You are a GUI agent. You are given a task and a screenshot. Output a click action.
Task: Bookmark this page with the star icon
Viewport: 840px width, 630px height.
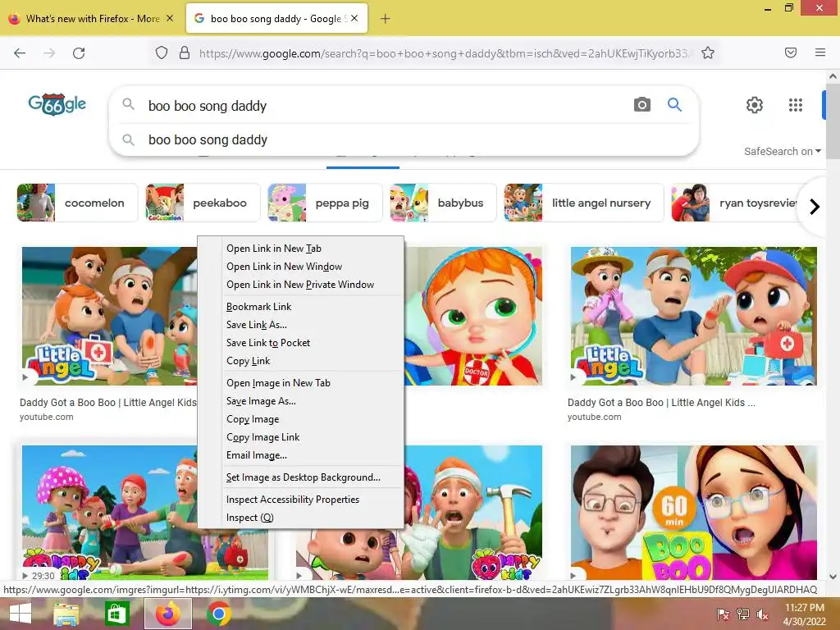pos(708,52)
